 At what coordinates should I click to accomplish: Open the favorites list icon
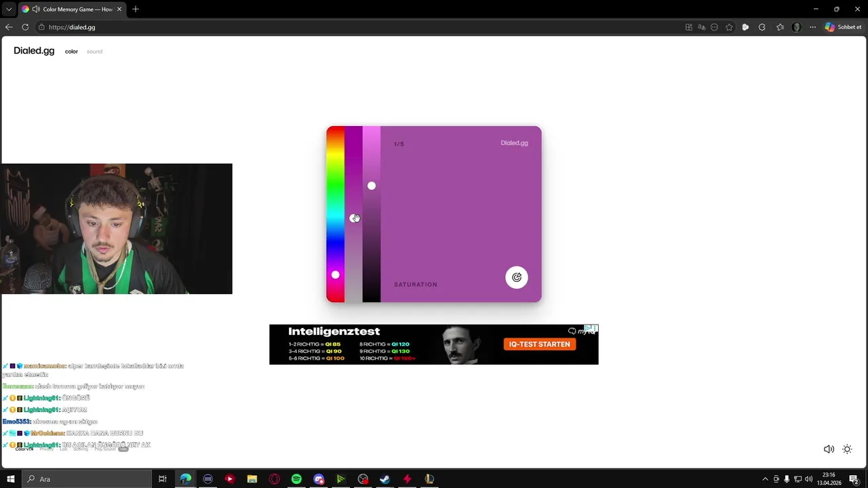point(780,27)
